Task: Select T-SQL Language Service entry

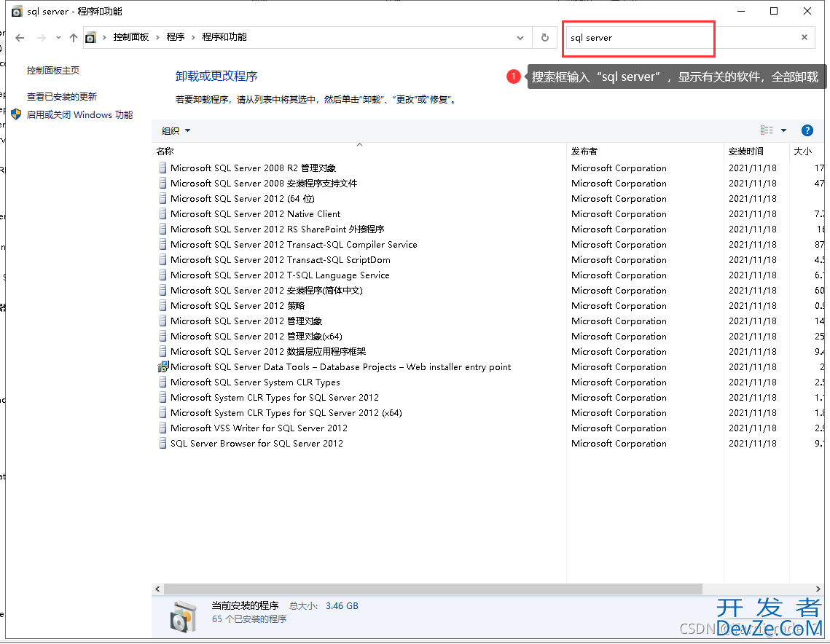Action: coord(280,275)
